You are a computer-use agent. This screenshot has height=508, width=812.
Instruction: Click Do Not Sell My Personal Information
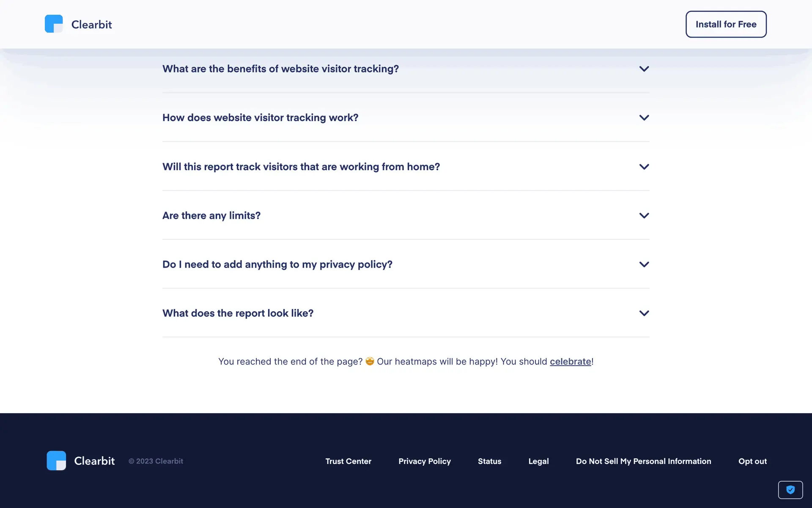click(643, 461)
